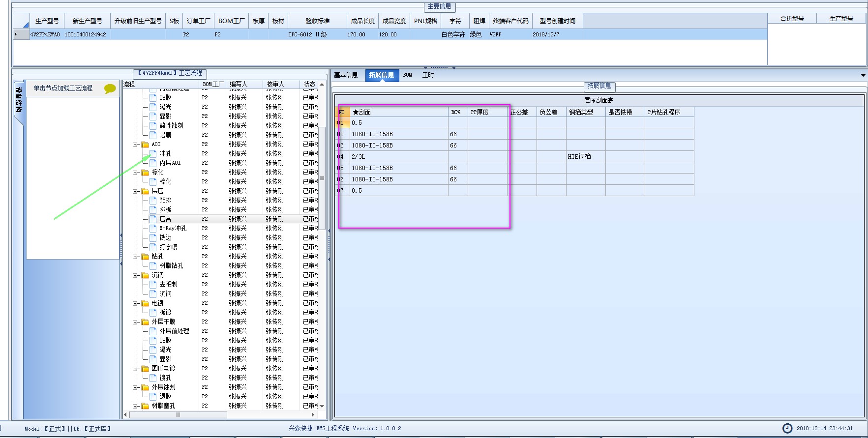Click the document icon beside 去毛刺
Screen dimensions: 868x438
pos(153,285)
